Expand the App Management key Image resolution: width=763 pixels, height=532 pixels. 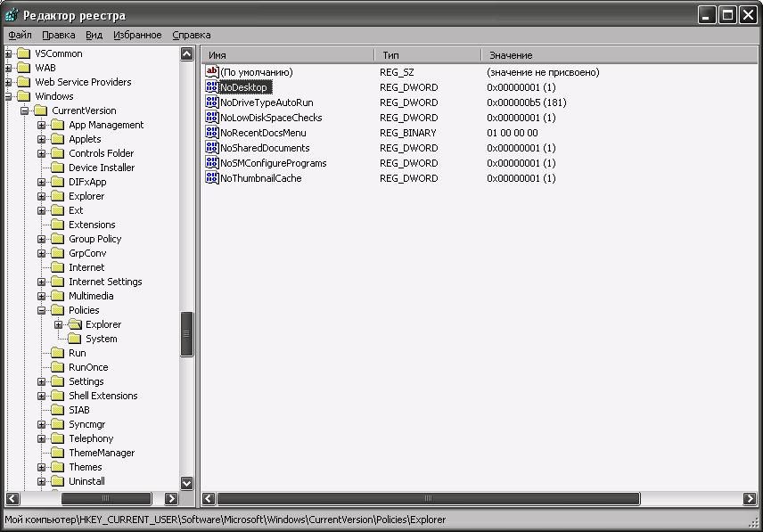(x=41, y=125)
